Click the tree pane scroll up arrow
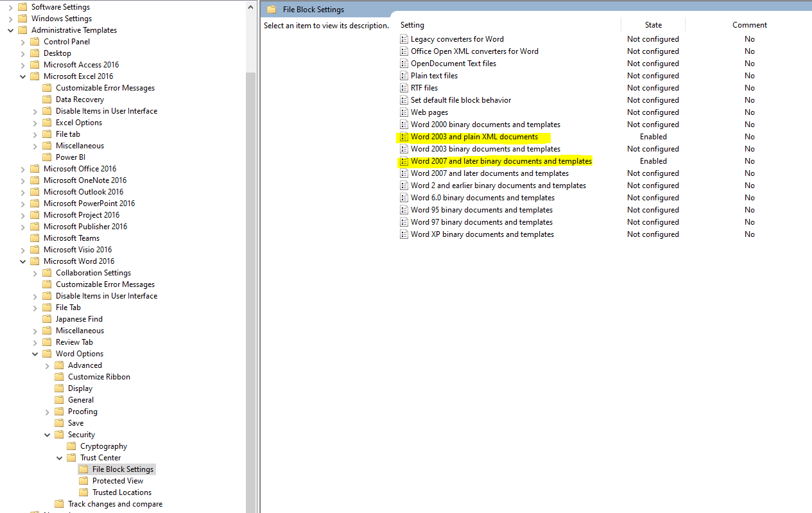The height and width of the screenshot is (513, 812). pos(250,6)
